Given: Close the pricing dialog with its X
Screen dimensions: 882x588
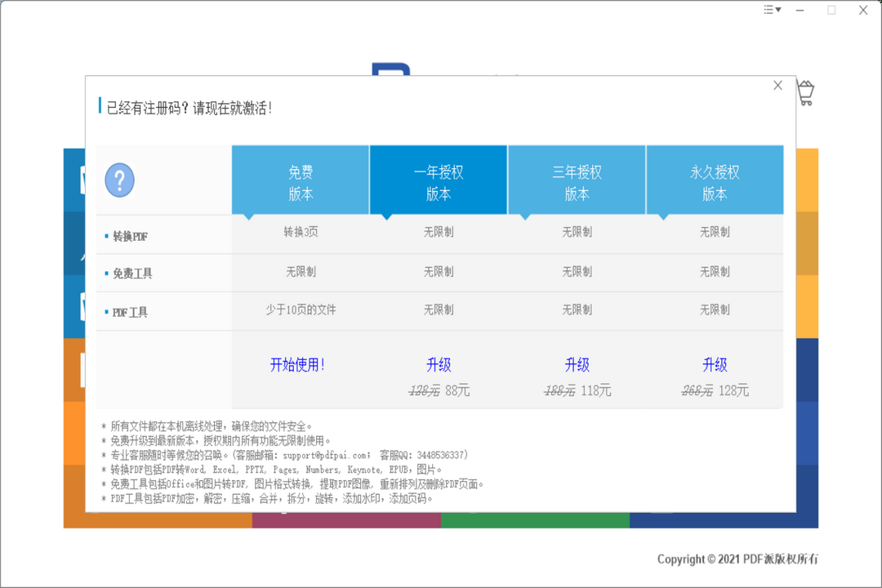Looking at the screenshot, I should tap(777, 85).
